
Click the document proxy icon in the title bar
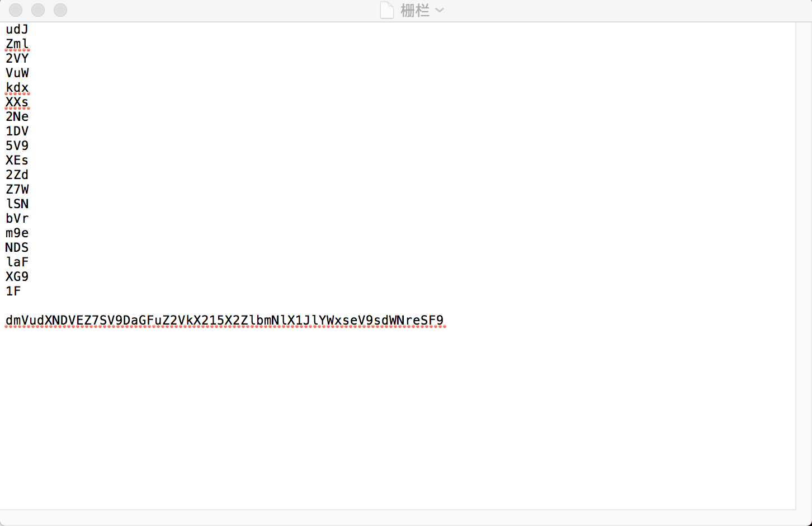coord(386,10)
